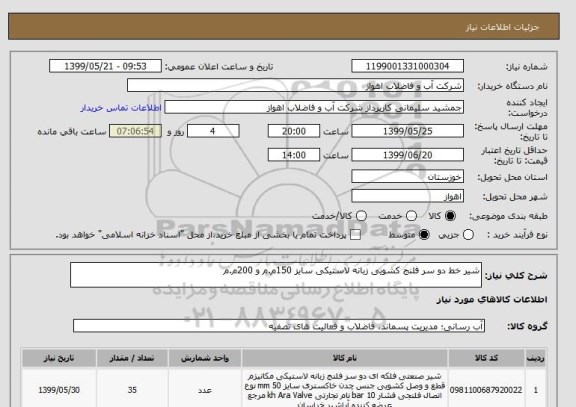Screen dimensions: 576x407
Task: Click the اطلاعات کالاهای مورد نیاز heading
Action: [492, 299]
